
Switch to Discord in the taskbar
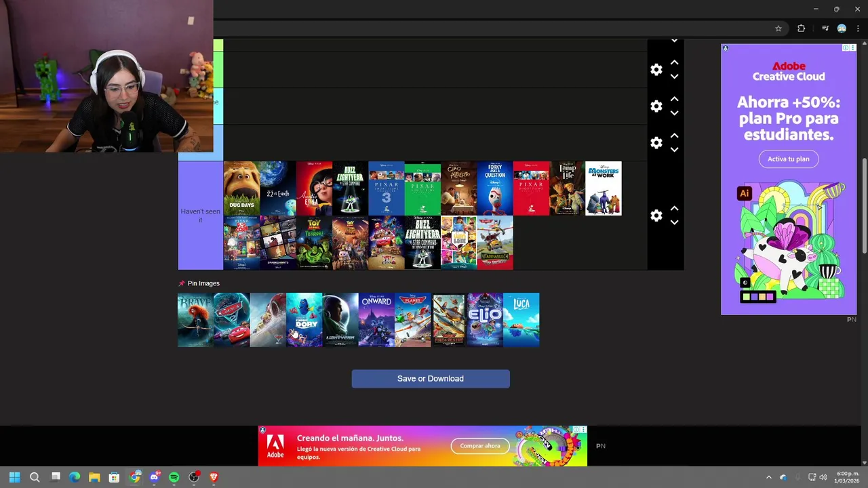155,477
